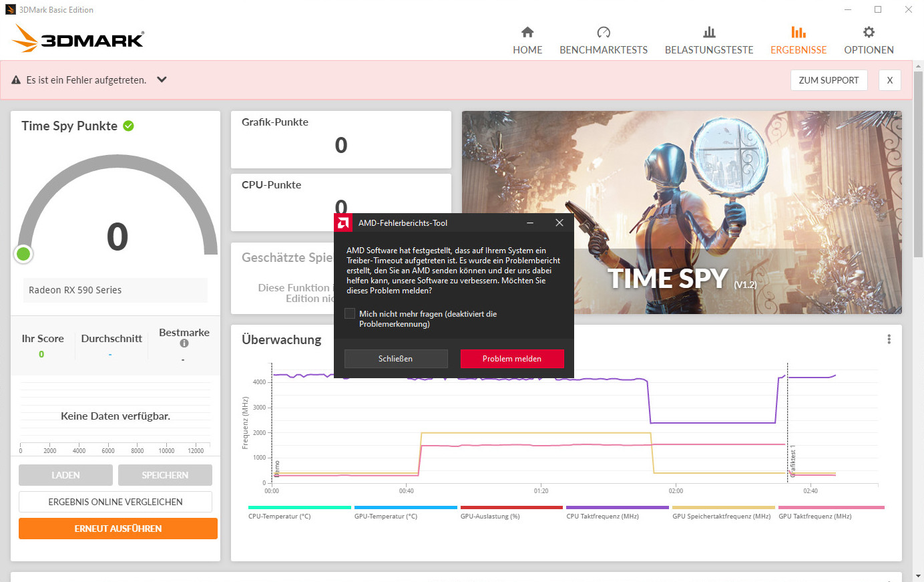
Task: Click the warning triangle icon in error banner
Action: pos(16,80)
